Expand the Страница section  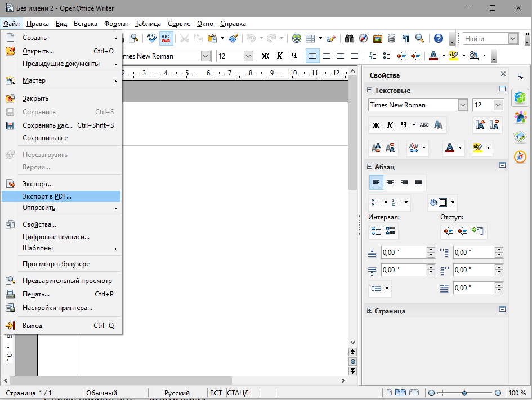pos(369,311)
